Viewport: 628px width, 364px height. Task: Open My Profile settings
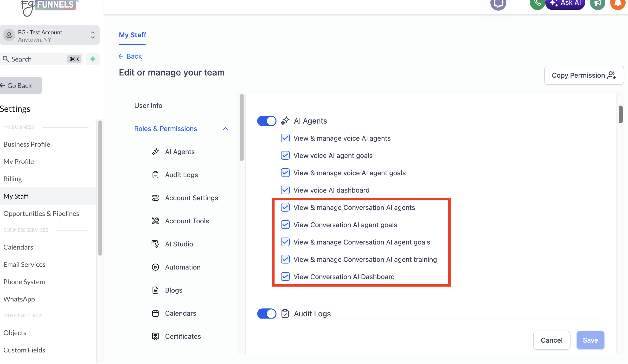[x=19, y=162]
